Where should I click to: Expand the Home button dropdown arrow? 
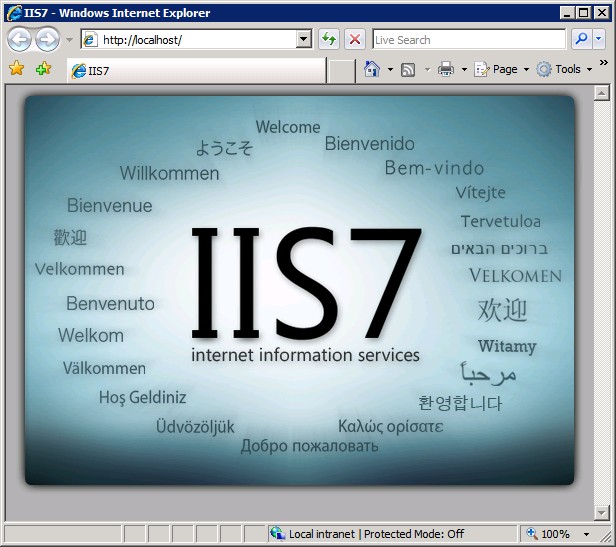pos(390,70)
